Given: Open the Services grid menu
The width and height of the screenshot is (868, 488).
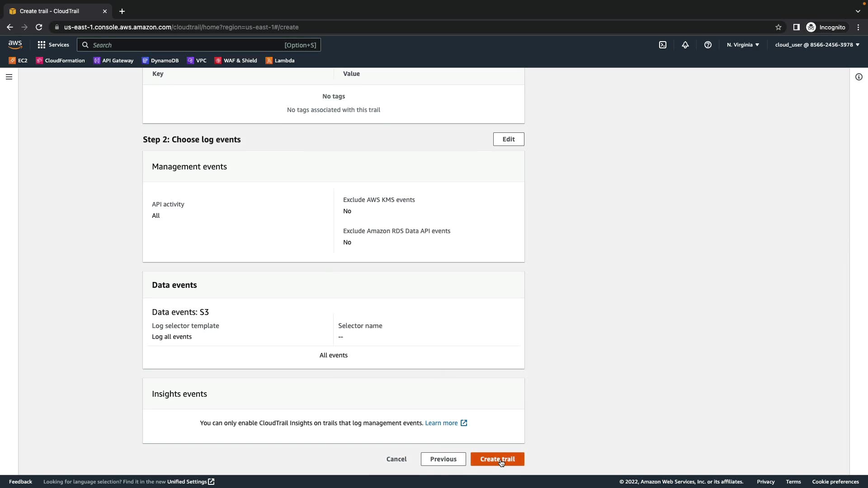Looking at the screenshot, I should 53,45.
